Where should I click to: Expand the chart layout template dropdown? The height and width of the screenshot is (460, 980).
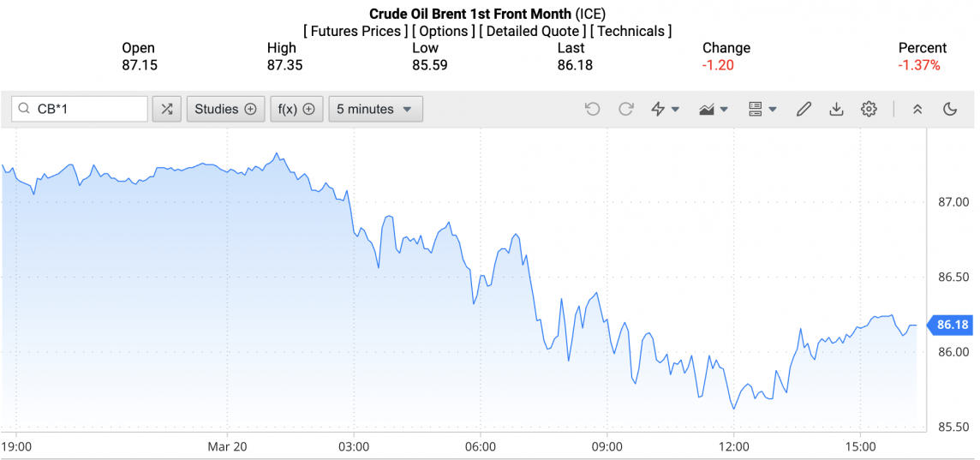762,109
